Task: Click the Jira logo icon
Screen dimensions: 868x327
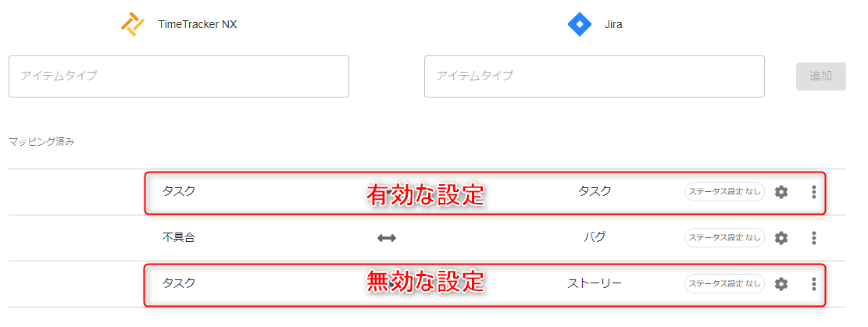Action: 580,24
